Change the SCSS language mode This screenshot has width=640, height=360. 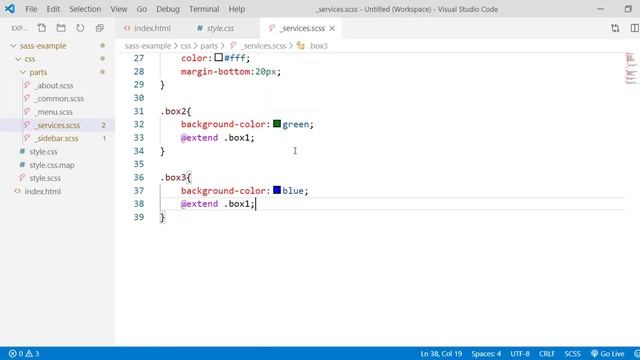(x=572, y=353)
